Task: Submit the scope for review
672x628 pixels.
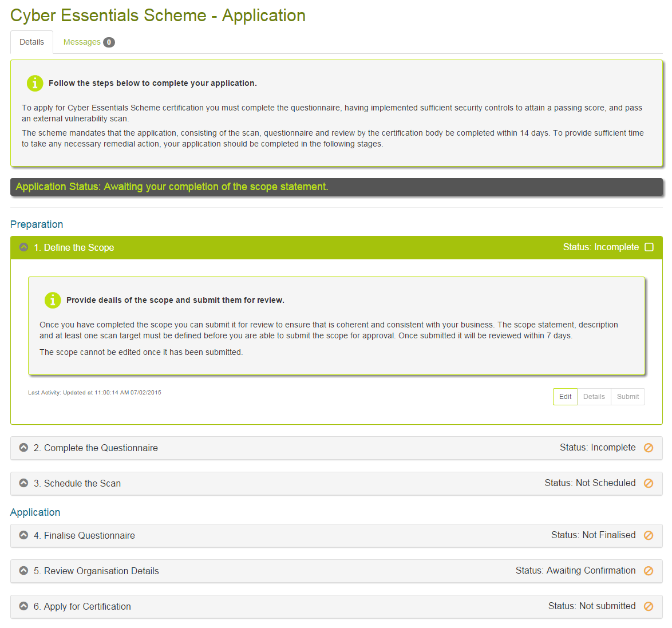Action: coord(628,397)
